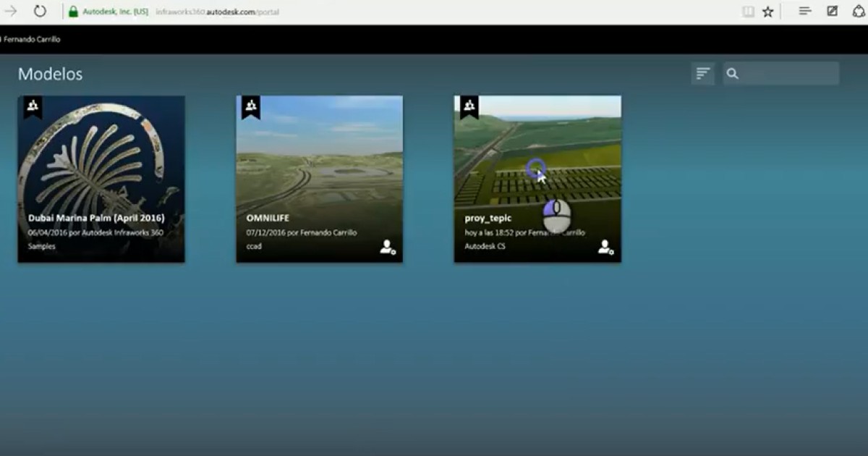Screen dimensions: 868x456
Task: Add this page to favorites with the star
Action: point(767,12)
